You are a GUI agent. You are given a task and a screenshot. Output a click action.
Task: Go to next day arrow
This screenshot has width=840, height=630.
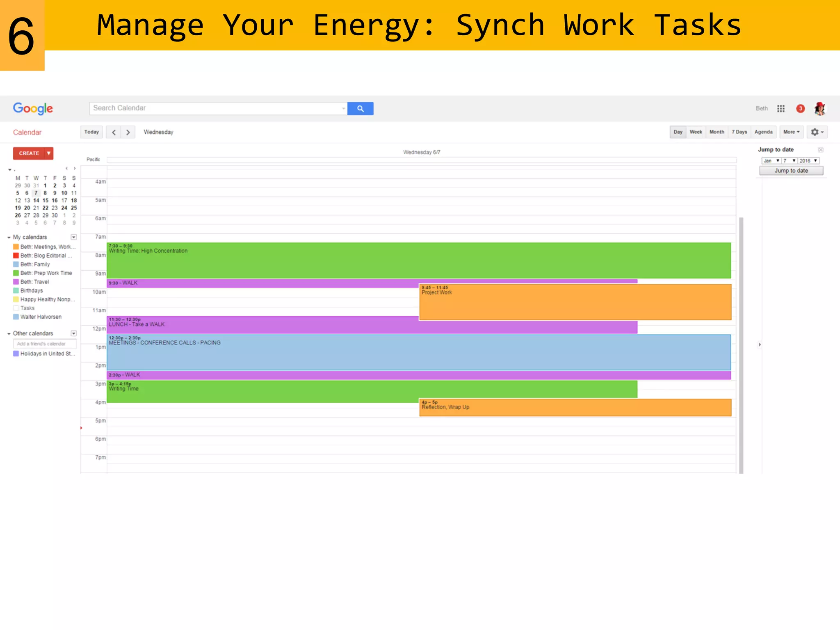(128, 132)
